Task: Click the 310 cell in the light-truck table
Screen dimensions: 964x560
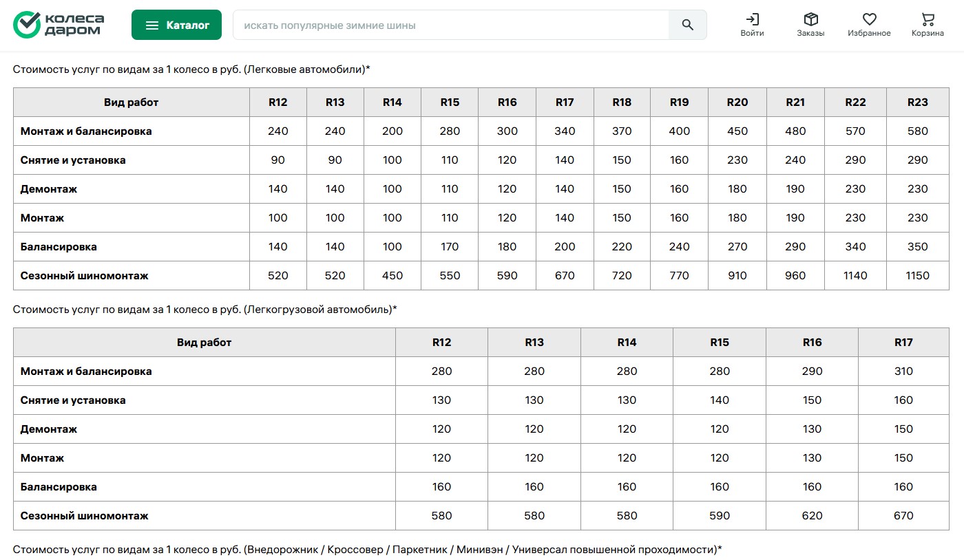Action: click(903, 371)
